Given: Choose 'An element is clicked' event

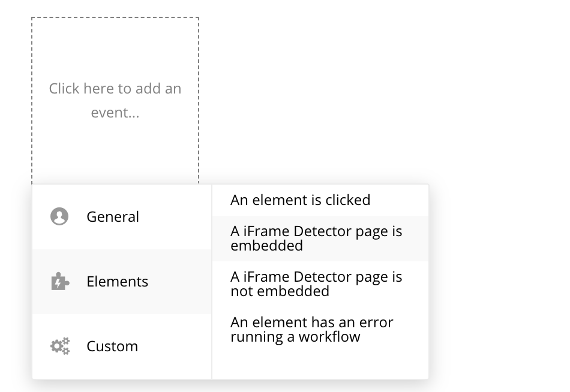Looking at the screenshot, I should coord(320,200).
